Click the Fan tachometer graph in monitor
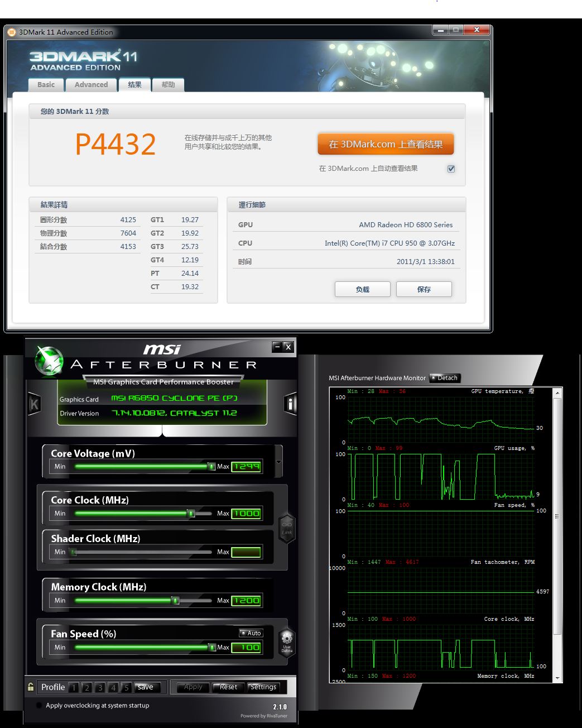The width and height of the screenshot is (582, 728). [x=441, y=590]
